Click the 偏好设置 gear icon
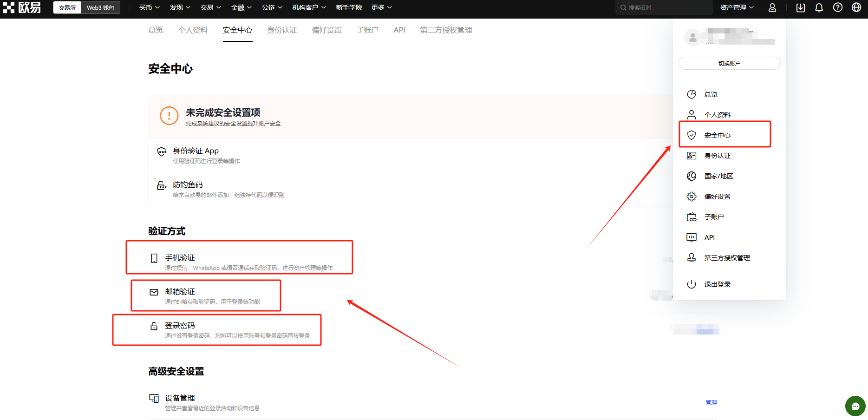 tap(692, 197)
